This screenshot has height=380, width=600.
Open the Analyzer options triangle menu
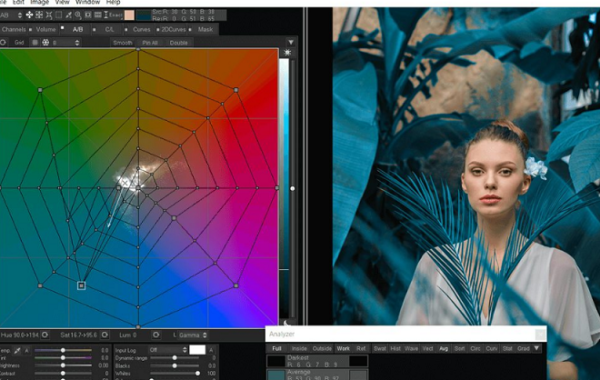[536, 348]
